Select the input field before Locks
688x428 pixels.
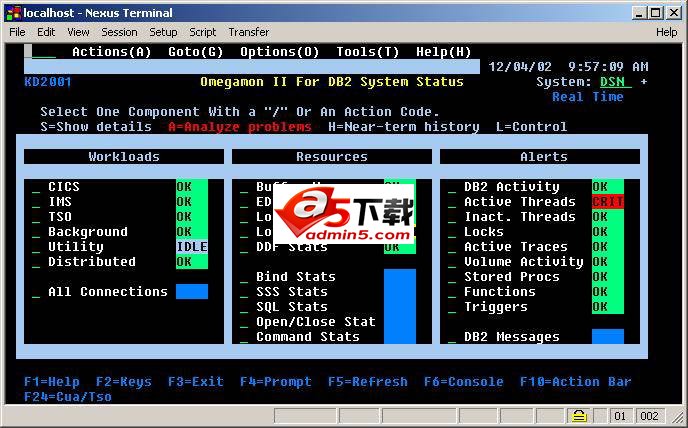tap(452, 233)
